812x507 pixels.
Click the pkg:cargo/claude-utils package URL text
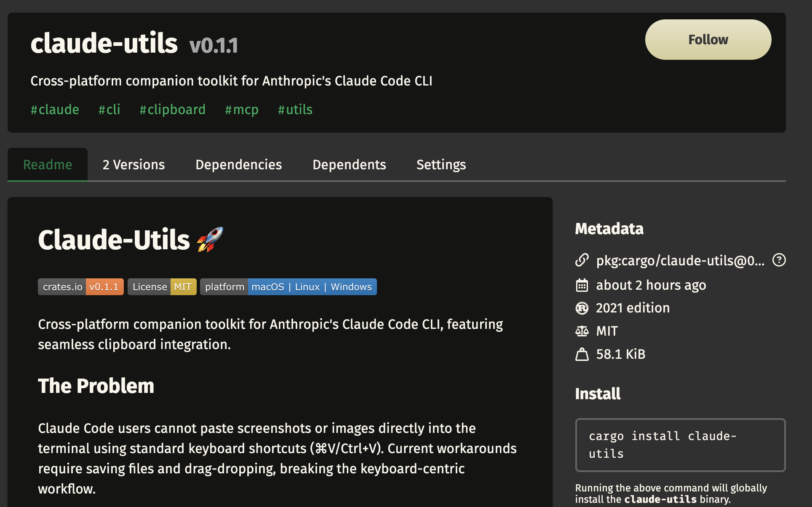point(680,261)
